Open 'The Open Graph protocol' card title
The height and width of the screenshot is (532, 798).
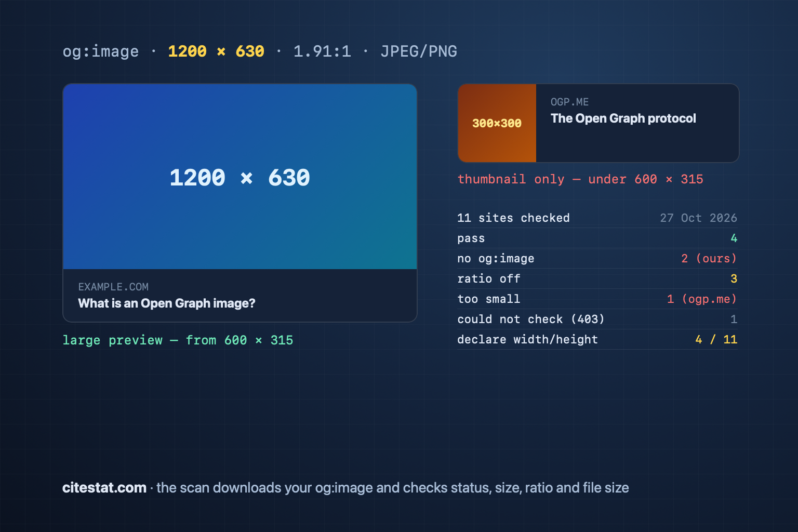[623, 118]
